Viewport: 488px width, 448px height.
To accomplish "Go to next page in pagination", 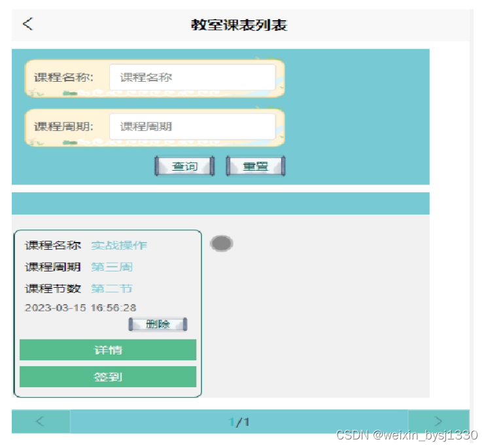I will [x=438, y=422].
